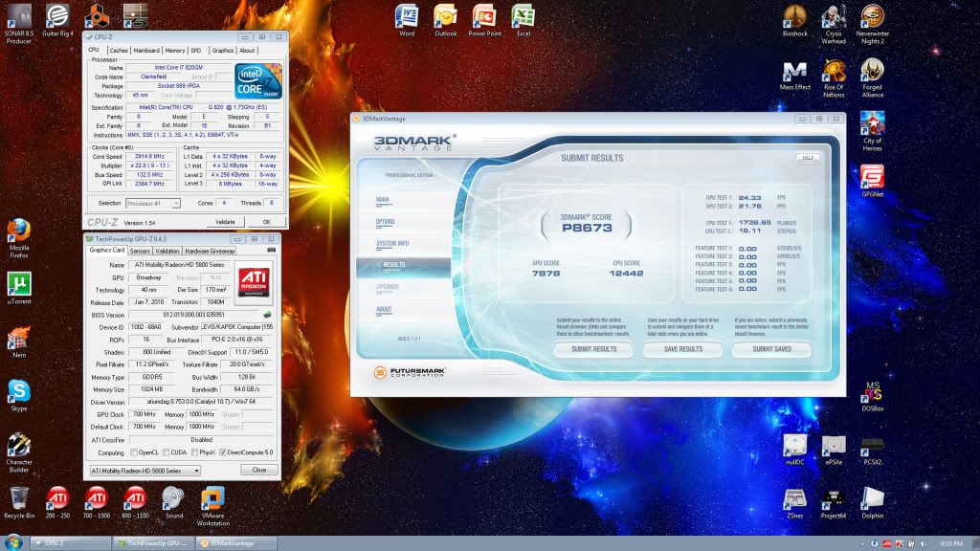Click the Validate button in CPU-Z
This screenshot has width=980, height=551.
pyautogui.click(x=225, y=222)
